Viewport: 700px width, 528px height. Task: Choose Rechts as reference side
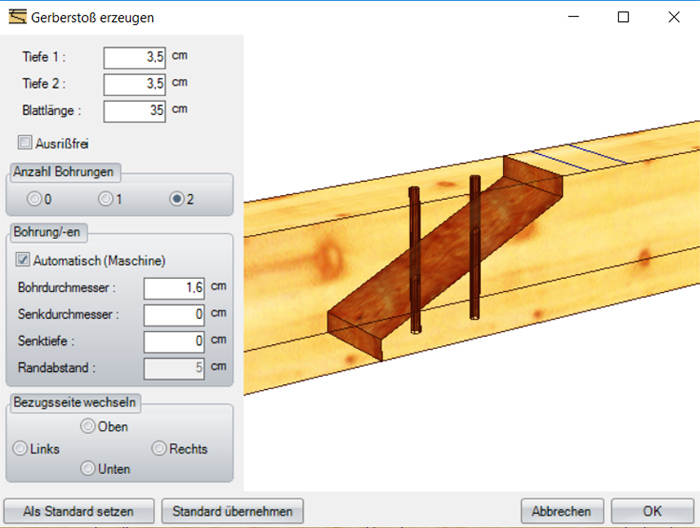click(159, 448)
